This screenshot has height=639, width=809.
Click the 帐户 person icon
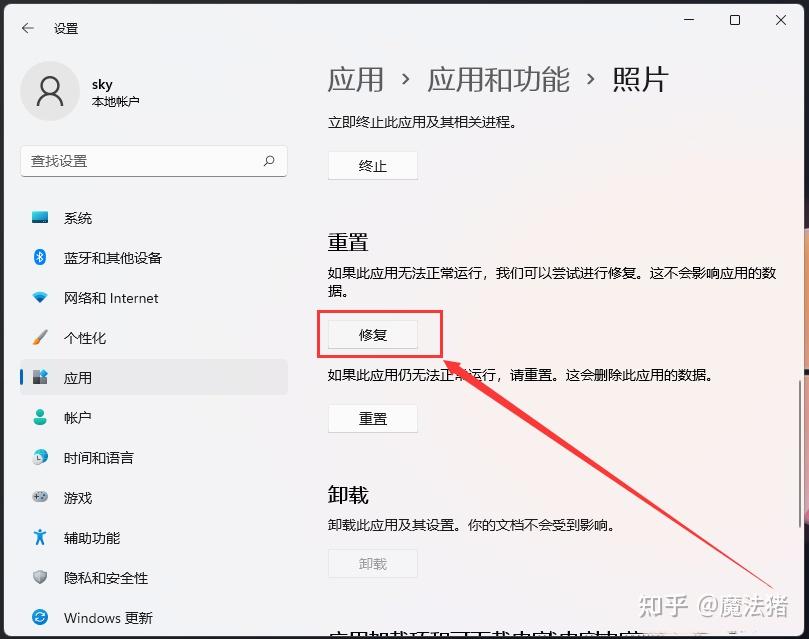tap(40, 417)
